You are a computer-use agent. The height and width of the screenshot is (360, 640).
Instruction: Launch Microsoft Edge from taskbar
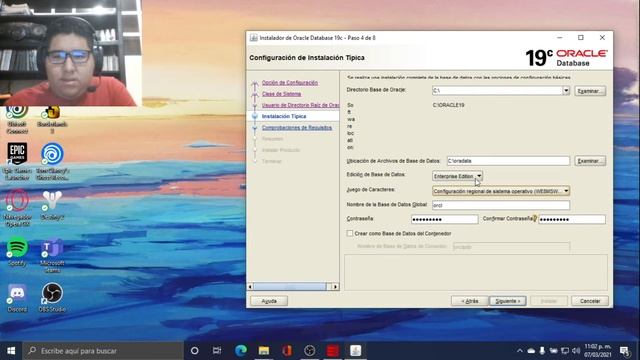(x=241, y=351)
